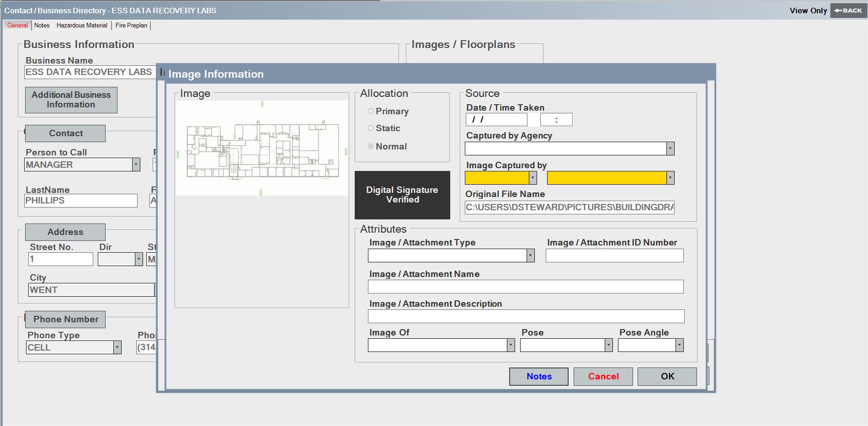
Task: Open the Image Of dropdown
Action: click(511, 345)
